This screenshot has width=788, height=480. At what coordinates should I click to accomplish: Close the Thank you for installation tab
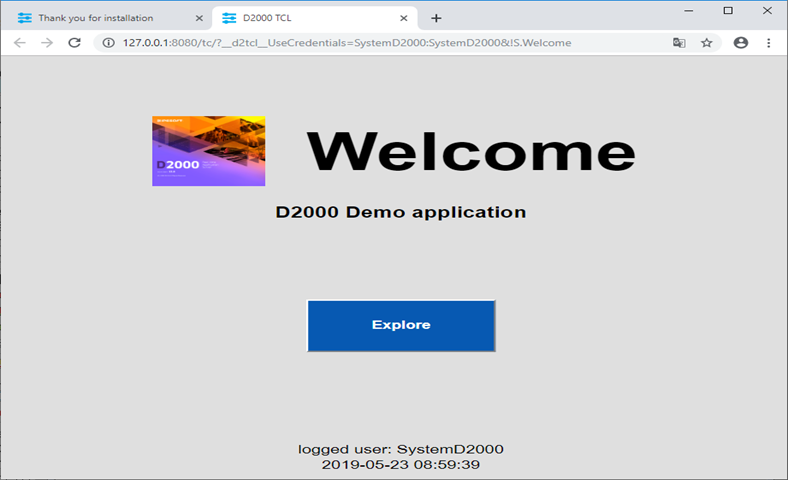click(x=198, y=18)
